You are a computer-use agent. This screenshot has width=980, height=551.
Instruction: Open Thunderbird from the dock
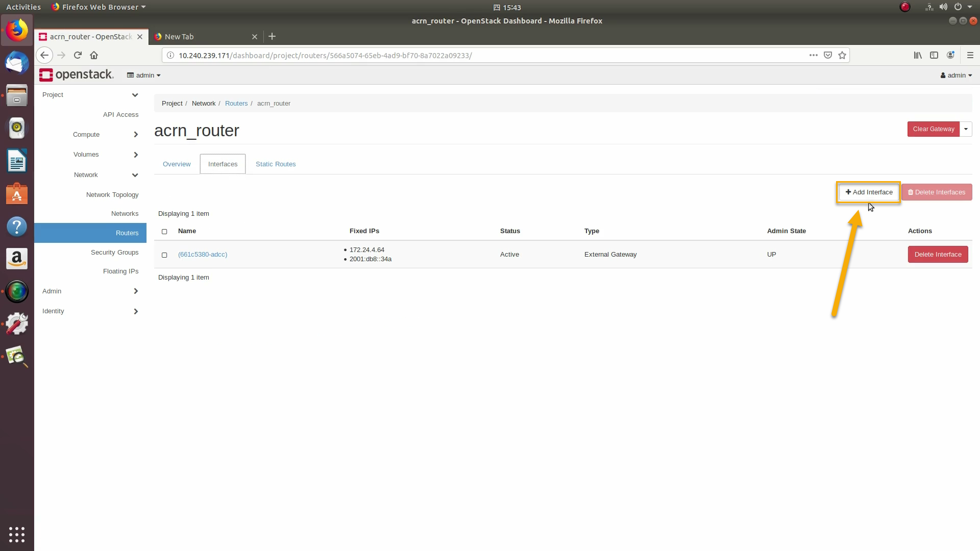17,63
